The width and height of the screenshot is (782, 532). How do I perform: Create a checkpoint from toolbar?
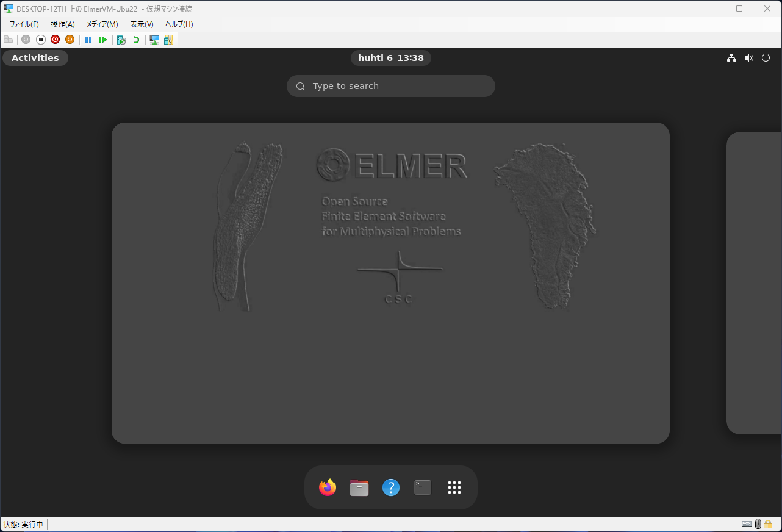pyautogui.click(x=121, y=40)
